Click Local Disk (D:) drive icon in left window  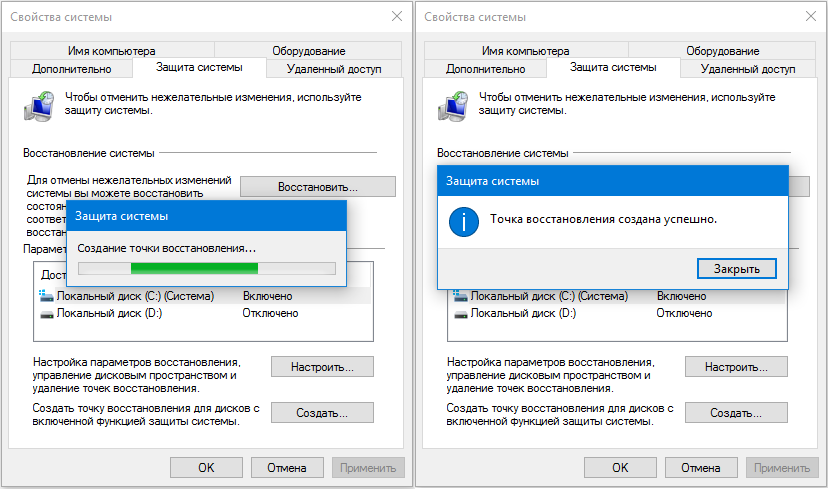click(x=46, y=314)
